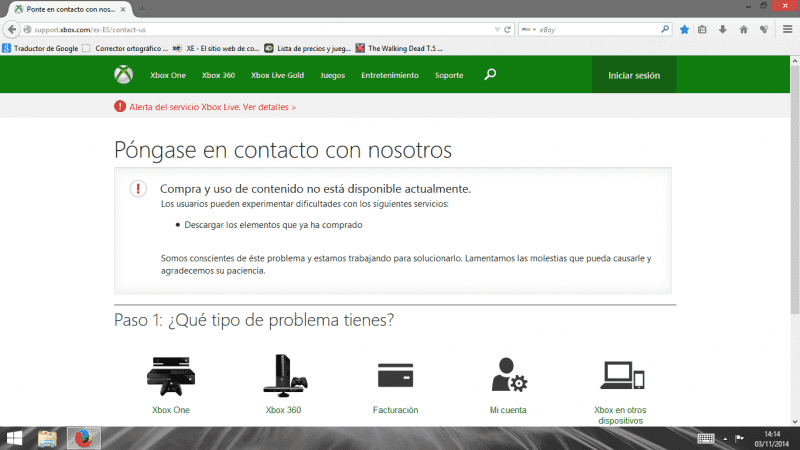Open File Explorer from the taskbar
Image resolution: width=800 pixels, height=450 pixels.
[47, 438]
